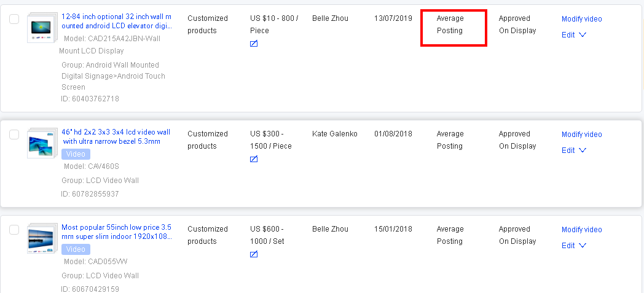Tick the checkbox for the 46" hd video wall product
644x293 pixels.
(14, 135)
